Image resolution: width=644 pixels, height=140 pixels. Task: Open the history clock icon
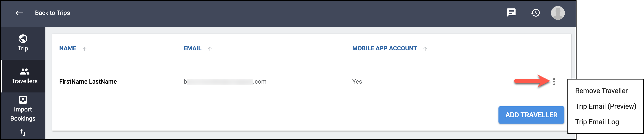coord(535,13)
